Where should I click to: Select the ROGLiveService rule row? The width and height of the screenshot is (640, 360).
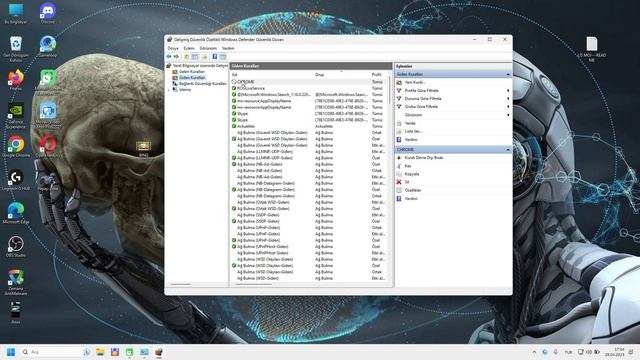(309, 88)
